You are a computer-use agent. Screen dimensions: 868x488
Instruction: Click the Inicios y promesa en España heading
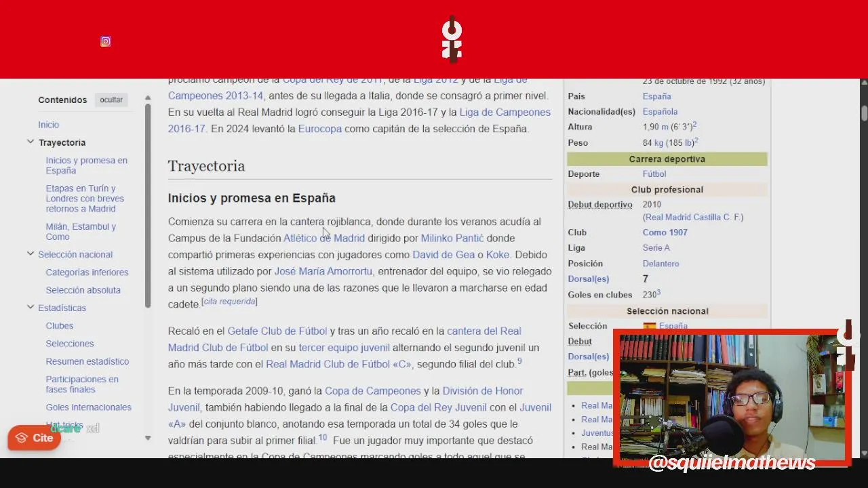[x=252, y=198]
